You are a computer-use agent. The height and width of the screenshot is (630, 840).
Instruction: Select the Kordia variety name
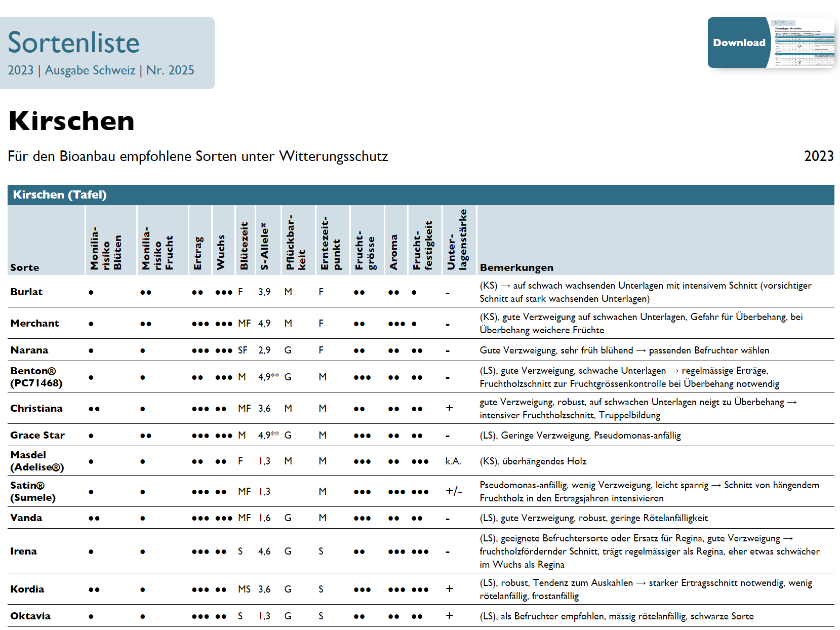tap(27, 589)
